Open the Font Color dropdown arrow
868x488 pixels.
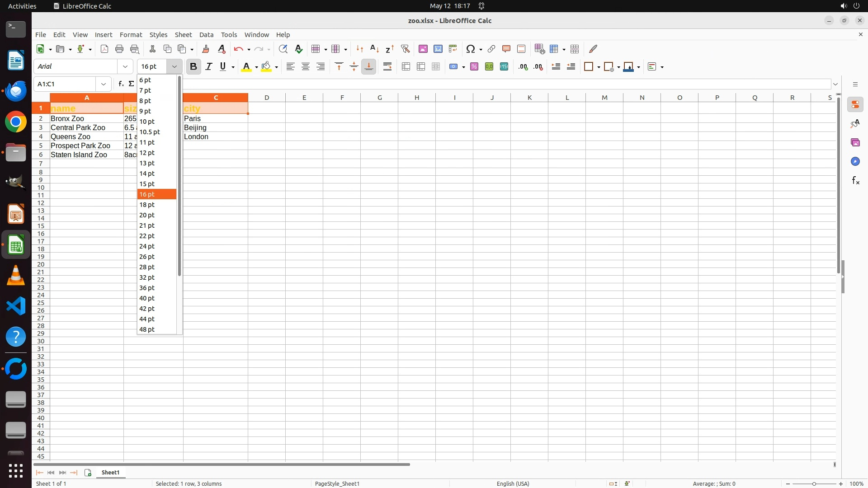(x=256, y=67)
